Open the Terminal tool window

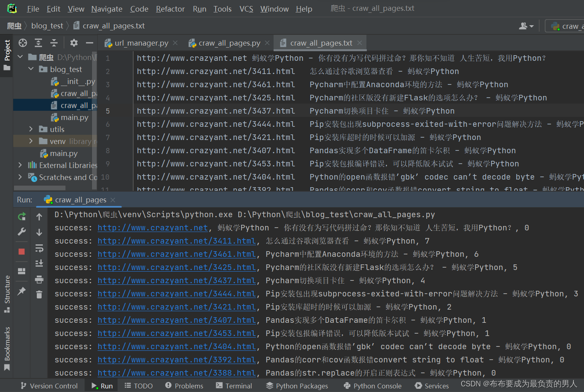coord(234,386)
